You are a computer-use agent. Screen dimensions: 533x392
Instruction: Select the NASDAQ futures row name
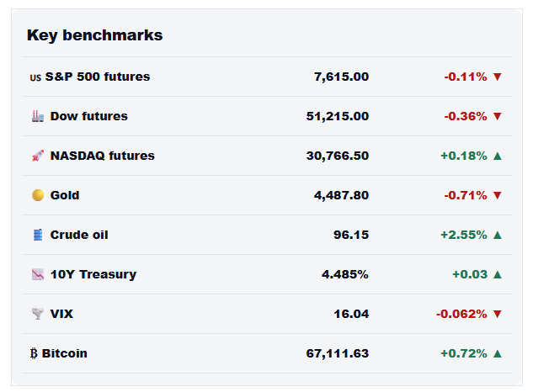pyautogui.click(x=103, y=156)
